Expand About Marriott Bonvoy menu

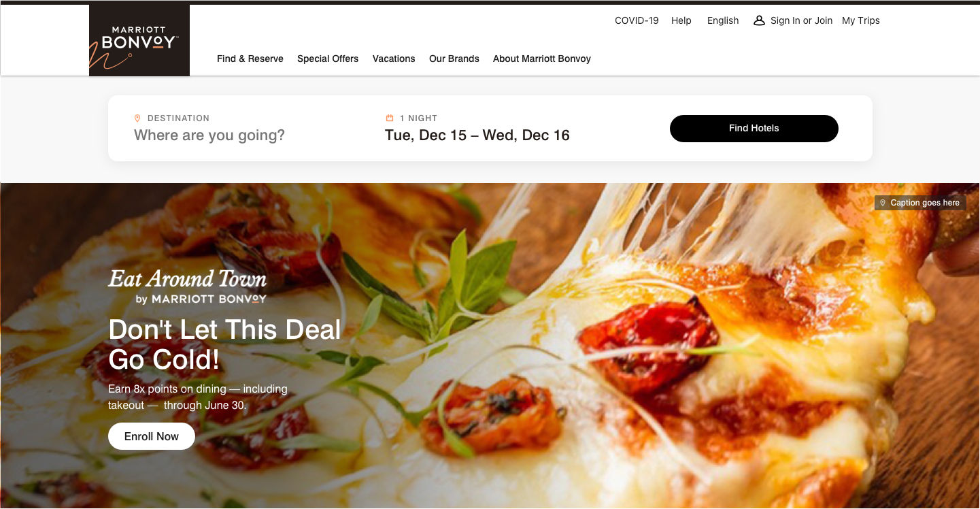542,59
